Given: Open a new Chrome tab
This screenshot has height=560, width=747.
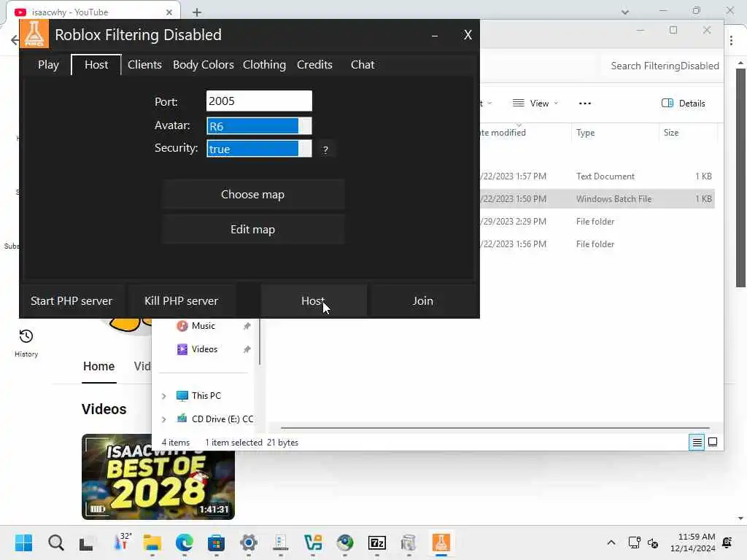Looking at the screenshot, I should point(197,12).
